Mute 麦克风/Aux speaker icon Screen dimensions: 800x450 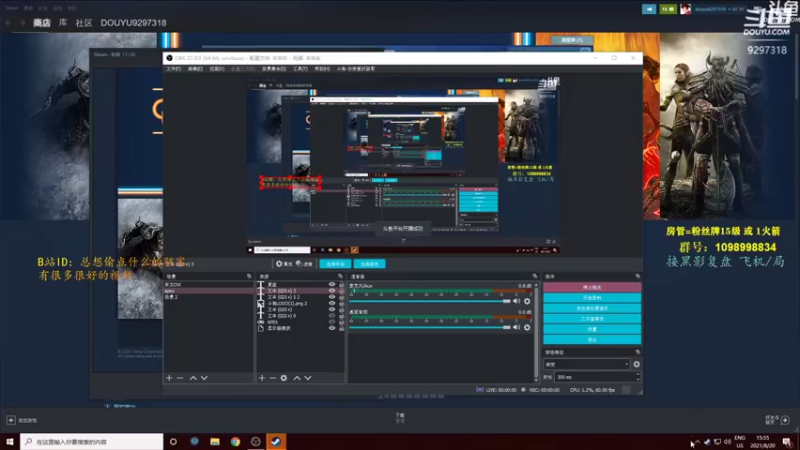coord(517,301)
